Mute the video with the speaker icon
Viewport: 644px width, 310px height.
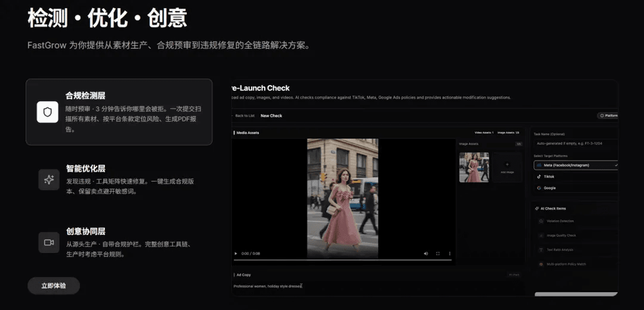pyautogui.click(x=426, y=253)
